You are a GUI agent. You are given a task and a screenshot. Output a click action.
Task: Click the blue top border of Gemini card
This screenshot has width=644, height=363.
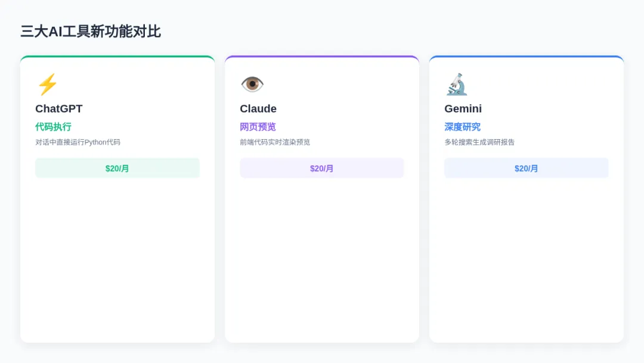[x=527, y=56]
